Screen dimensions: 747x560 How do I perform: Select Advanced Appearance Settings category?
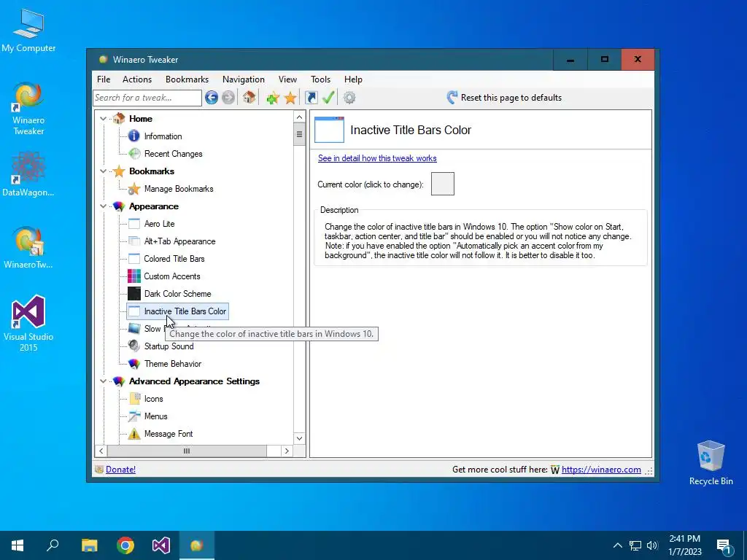pyautogui.click(x=194, y=381)
